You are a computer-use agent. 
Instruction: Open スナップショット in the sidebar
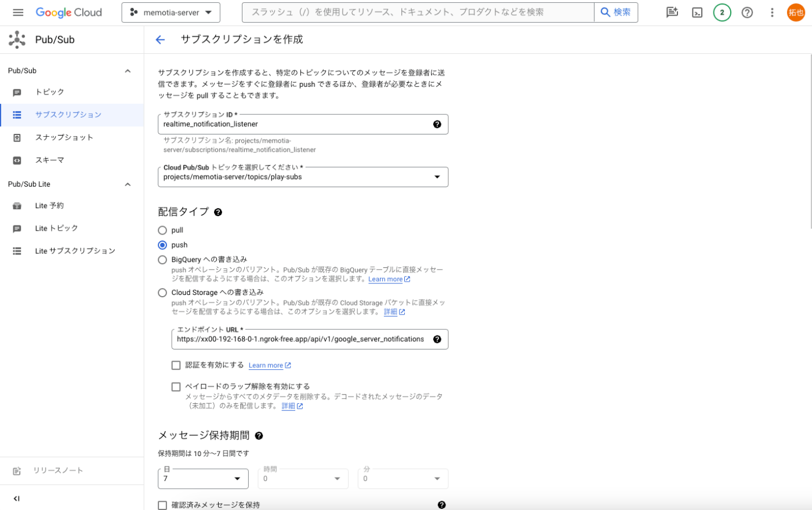tap(64, 137)
